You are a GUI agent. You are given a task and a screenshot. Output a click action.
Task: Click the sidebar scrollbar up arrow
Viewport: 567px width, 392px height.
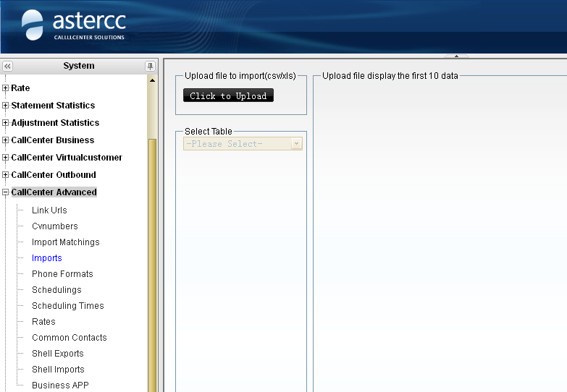152,80
